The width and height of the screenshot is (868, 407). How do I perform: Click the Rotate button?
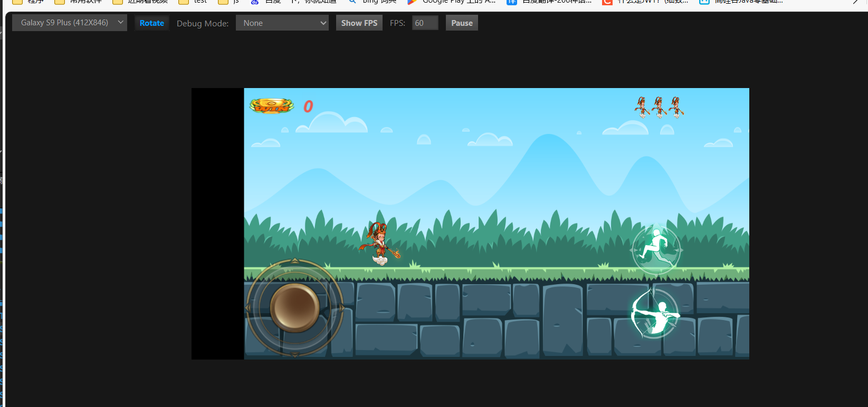point(152,23)
